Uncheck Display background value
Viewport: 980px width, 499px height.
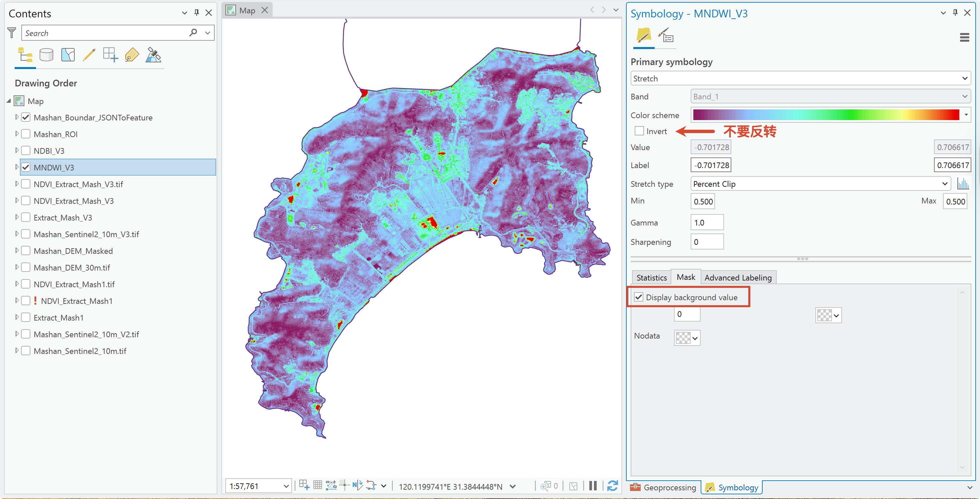[x=639, y=297]
